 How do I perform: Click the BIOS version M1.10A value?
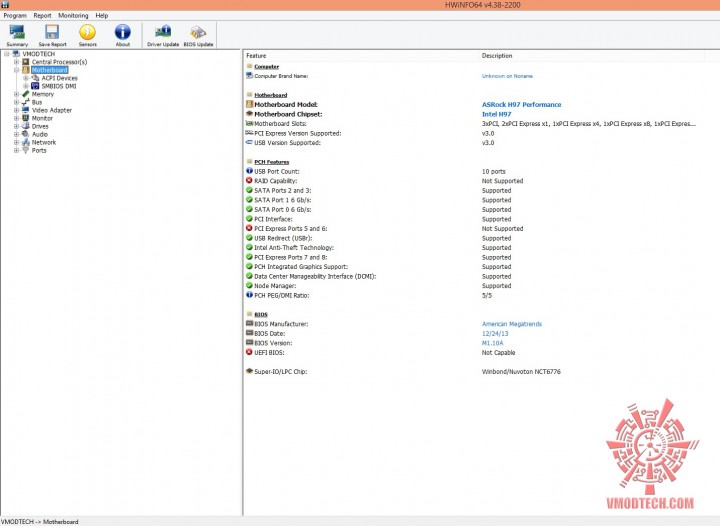pos(492,343)
